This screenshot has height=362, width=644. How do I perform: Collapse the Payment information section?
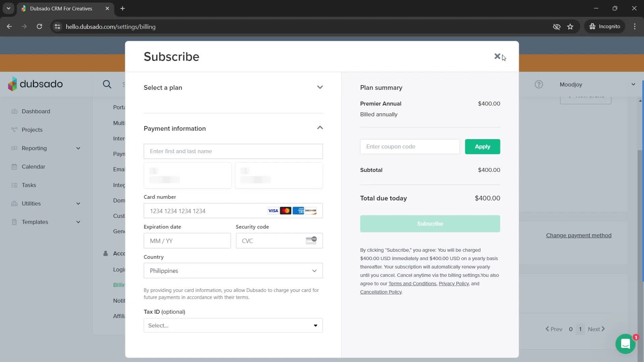[x=233, y=128]
